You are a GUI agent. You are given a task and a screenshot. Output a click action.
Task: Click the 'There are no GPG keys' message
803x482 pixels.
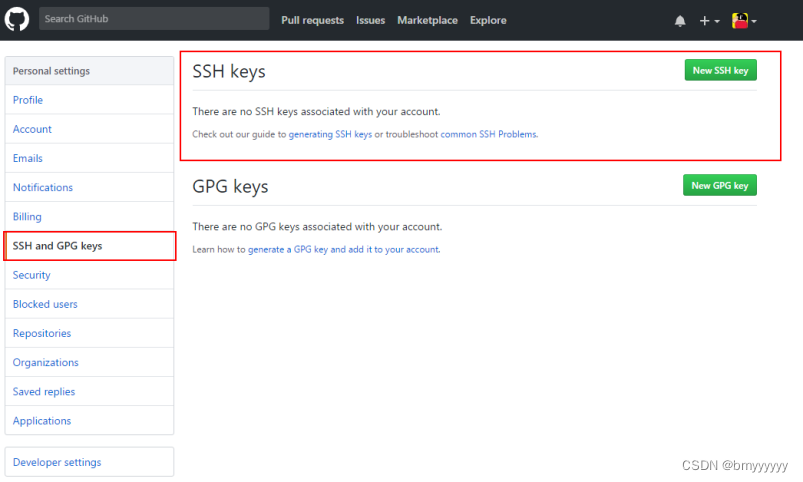coord(317,227)
